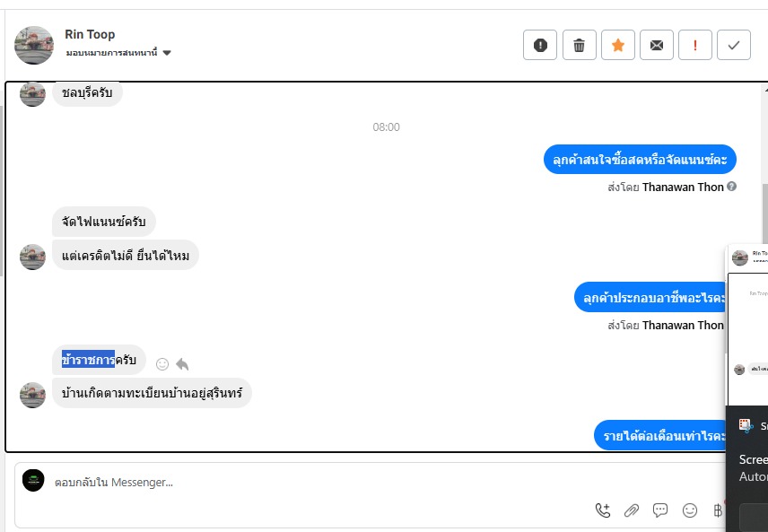This screenshot has width=768, height=532.
Task: Open Rin Toop's profile name
Action: [x=90, y=34]
